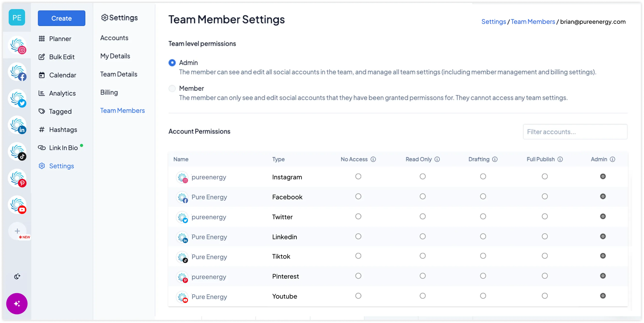This screenshot has height=323, width=644.
Task: Set Pinterest to Read Only
Action: tap(423, 276)
